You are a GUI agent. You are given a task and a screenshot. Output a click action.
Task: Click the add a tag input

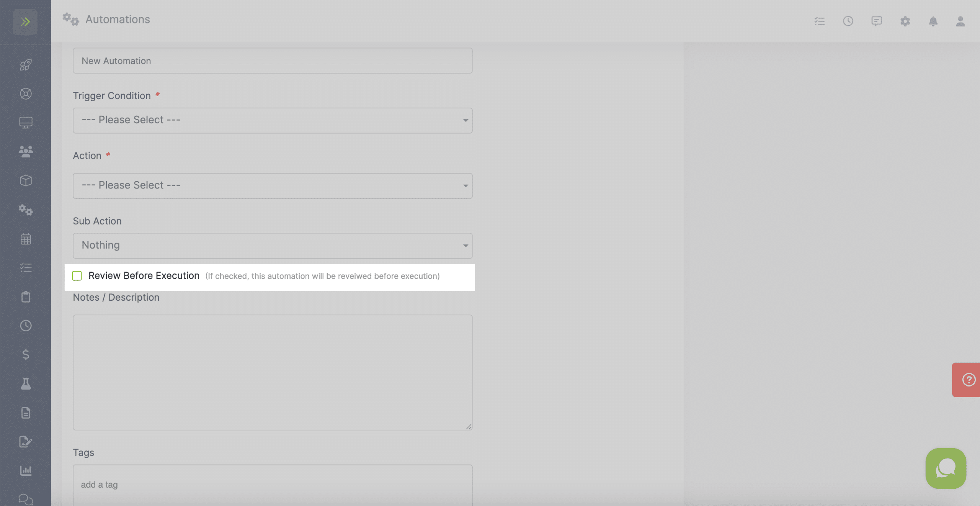tap(273, 485)
